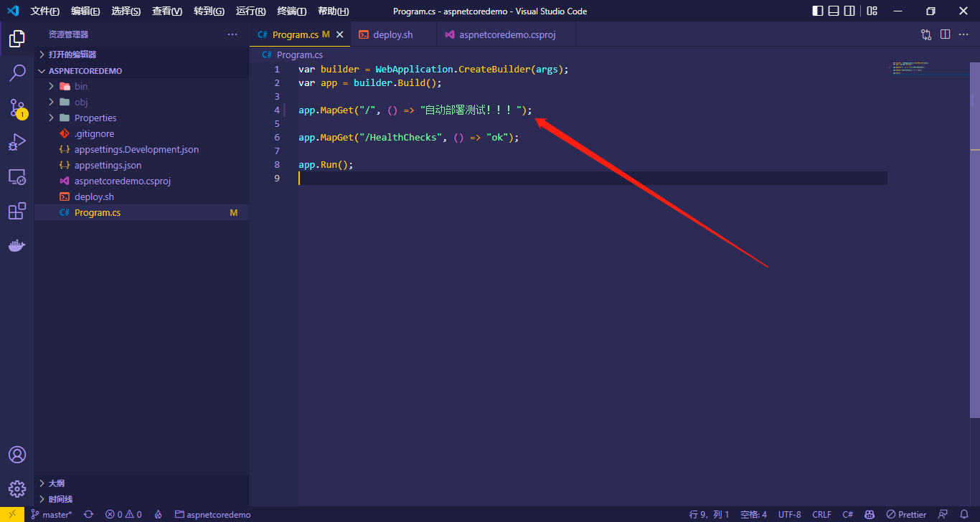
Task: Select C# language mode in status bar
Action: pos(847,514)
